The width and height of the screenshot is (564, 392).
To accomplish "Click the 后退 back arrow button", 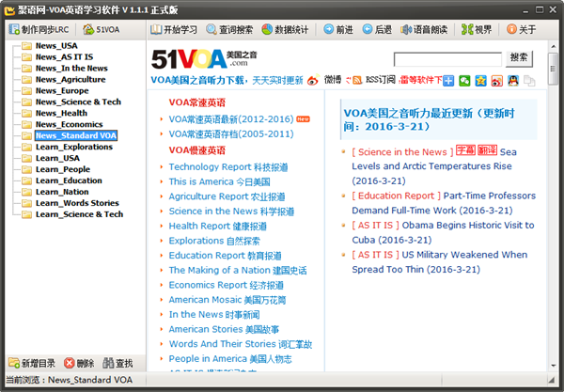I will [x=377, y=29].
